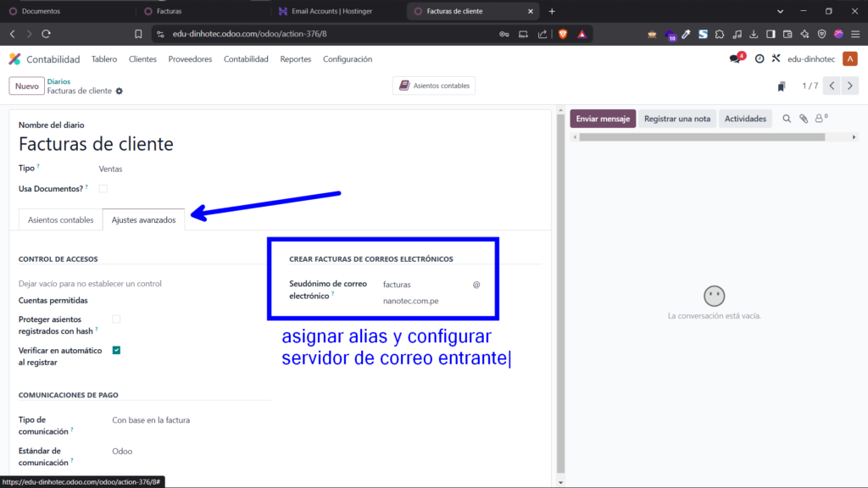The width and height of the screenshot is (868, 488).
Task: Switch to Asientos contables tab
Action: (60, 219)
